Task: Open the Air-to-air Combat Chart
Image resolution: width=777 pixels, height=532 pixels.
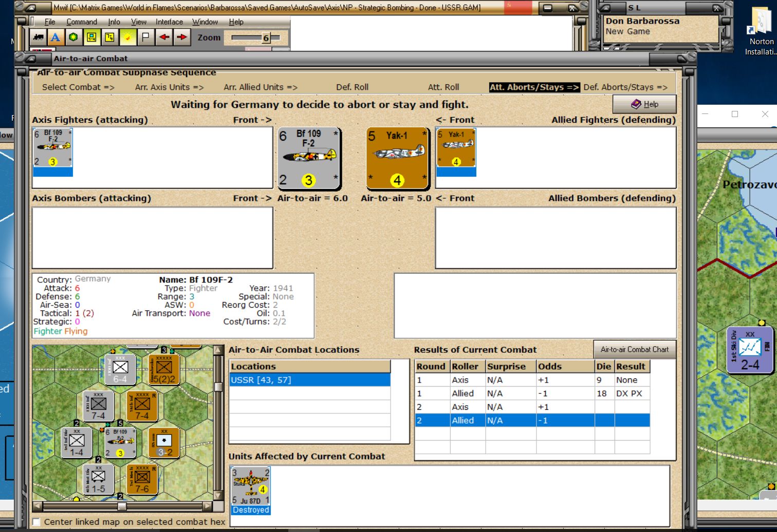Action: (x=635, y=349)
